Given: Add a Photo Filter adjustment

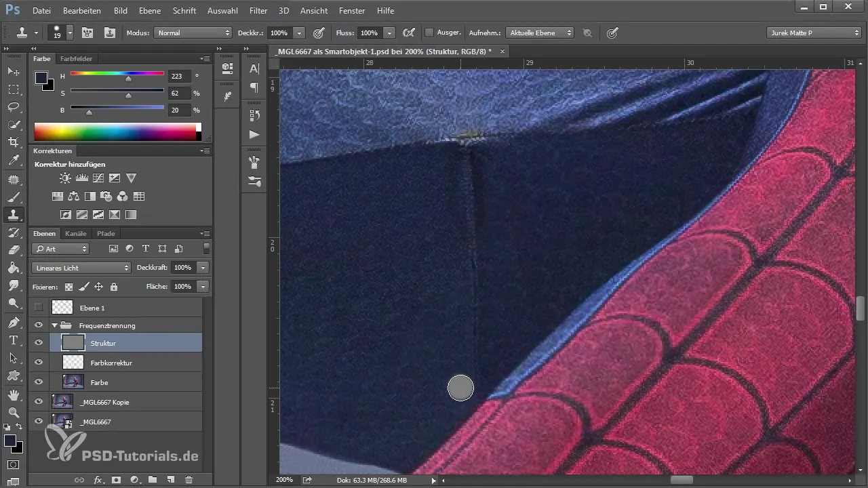Looking at the screenshot, I should (x=106, y=197).
